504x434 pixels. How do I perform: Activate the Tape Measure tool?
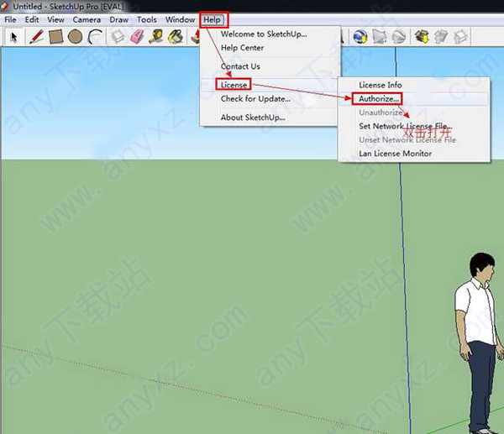(x=156, y=37)
